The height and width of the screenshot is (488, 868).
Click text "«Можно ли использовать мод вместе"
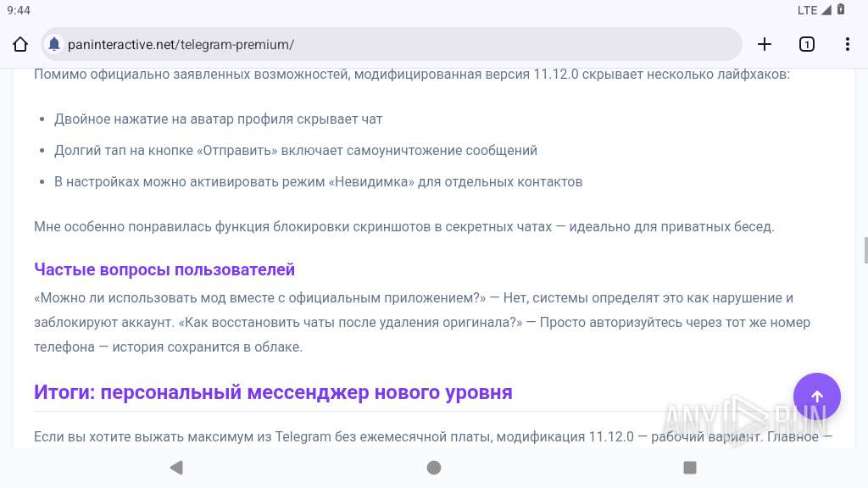156,298
